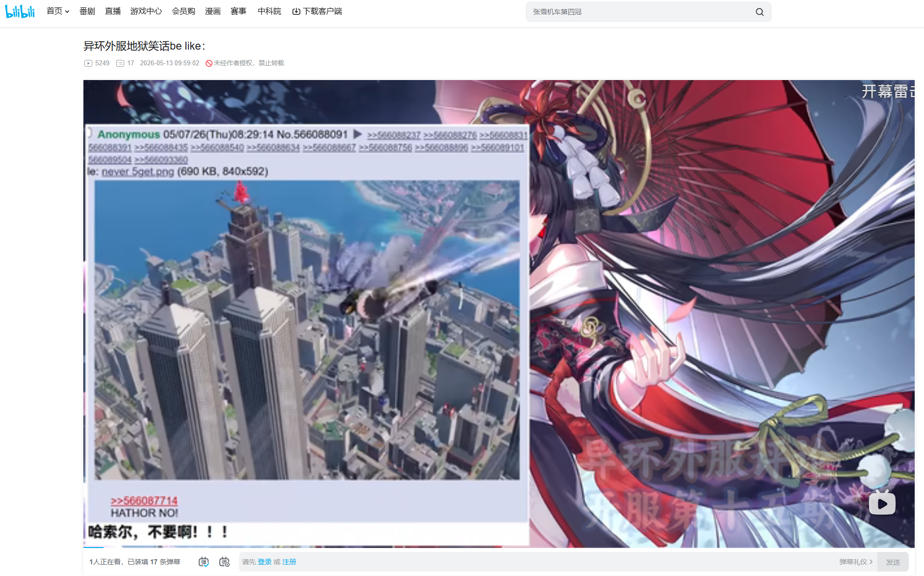Open 游戏中心 in navigation
Screen dimensions: 924x576
pos(146,11)
